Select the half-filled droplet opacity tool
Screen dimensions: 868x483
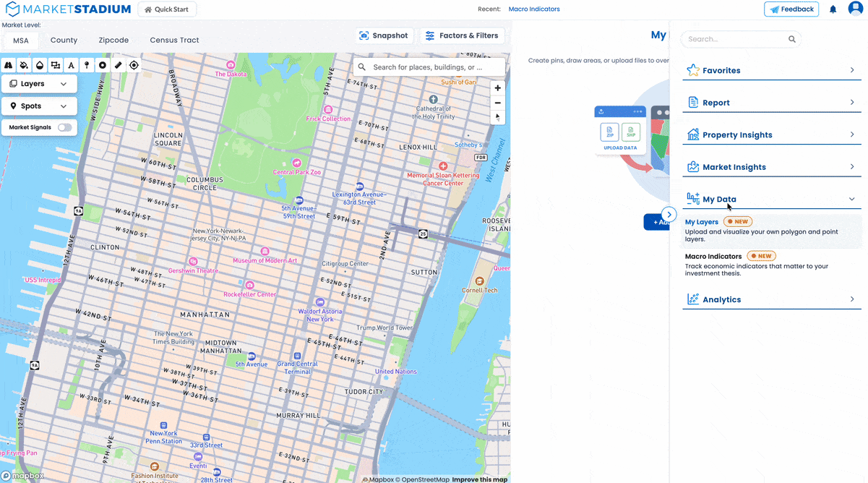pos(40,65)
